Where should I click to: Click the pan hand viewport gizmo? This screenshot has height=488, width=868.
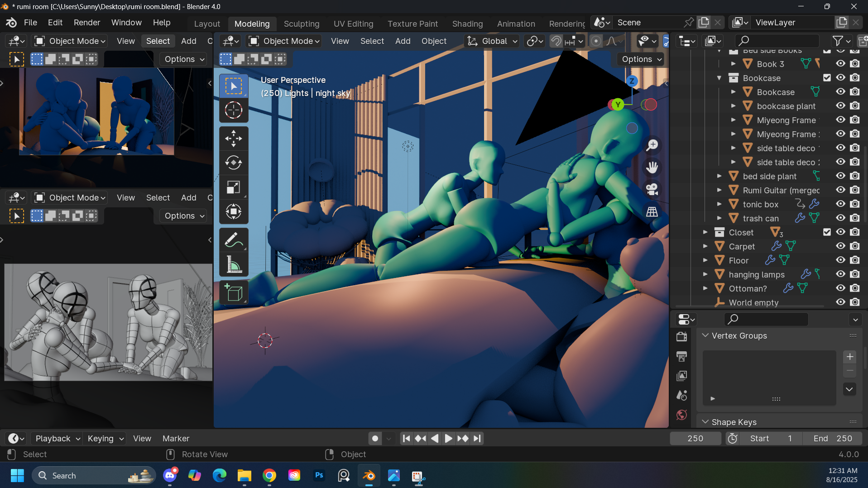(652, 167)
